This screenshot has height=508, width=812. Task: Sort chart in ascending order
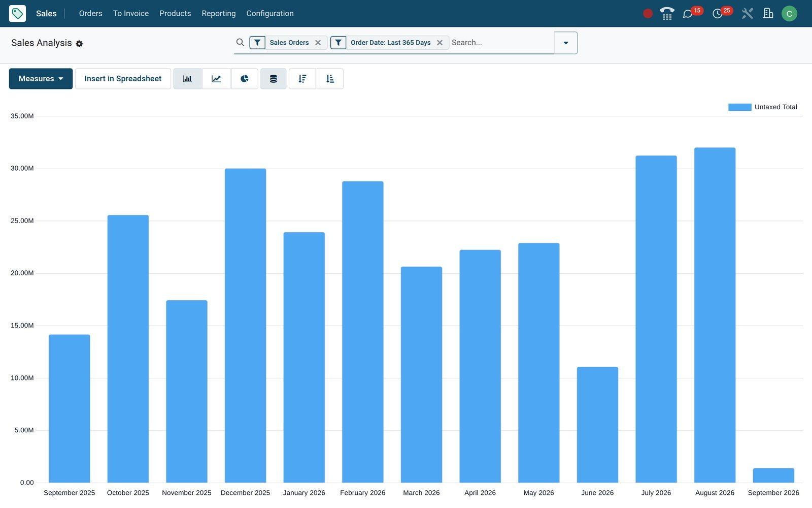pyautogui.click(x=330, y=79)
